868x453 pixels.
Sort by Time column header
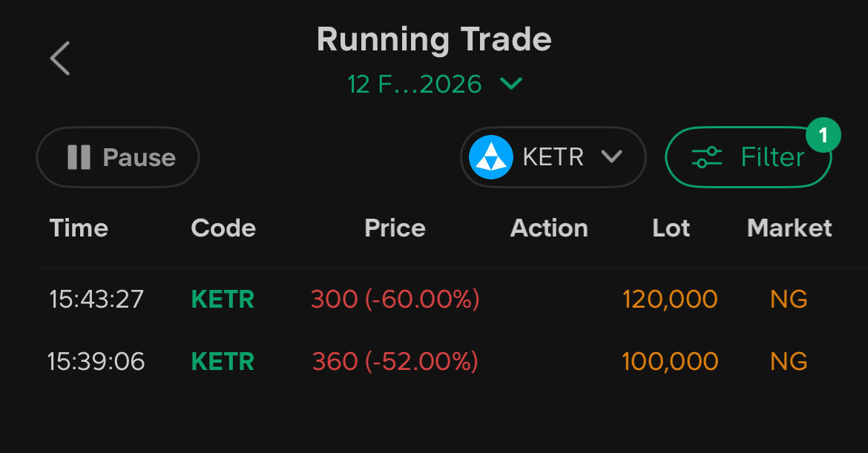(x=79, y=228)
